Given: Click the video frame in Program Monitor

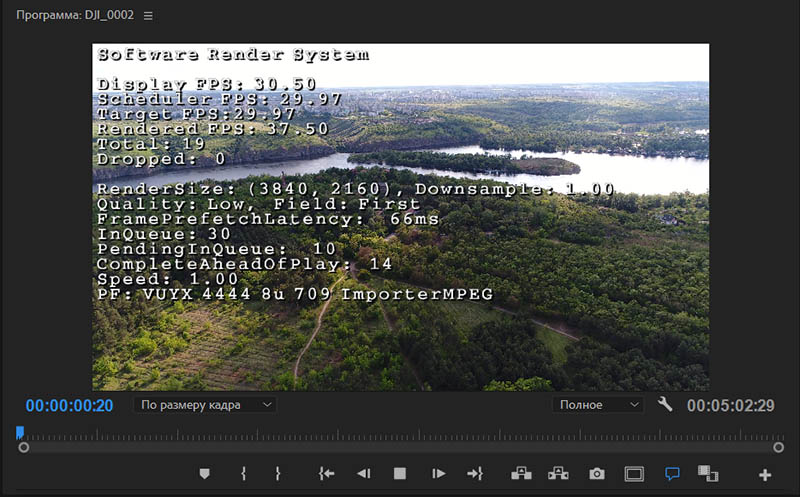Looking at the screenshot, I should (401, 217).
